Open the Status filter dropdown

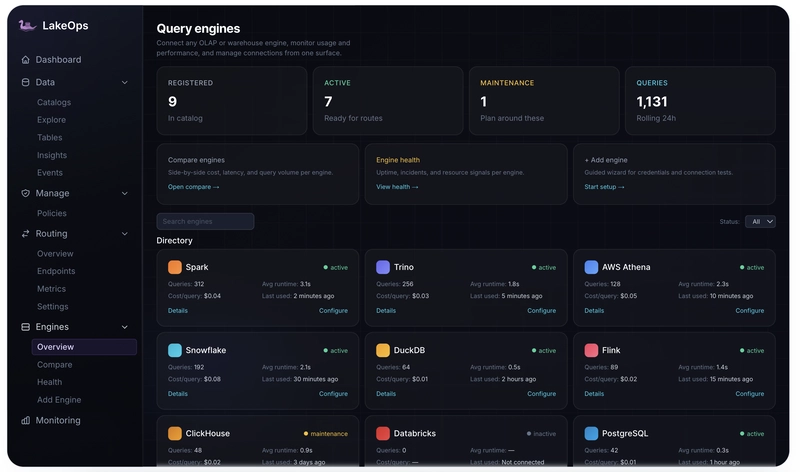pos(760,222)
